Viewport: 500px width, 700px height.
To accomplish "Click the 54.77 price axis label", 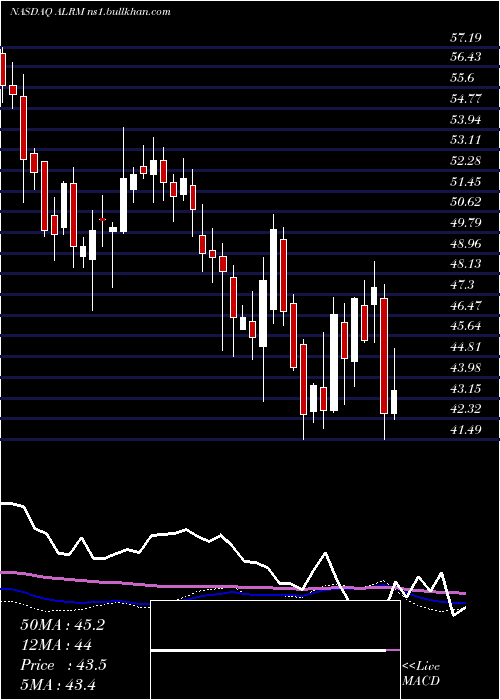I will click(x=466, y=99).
